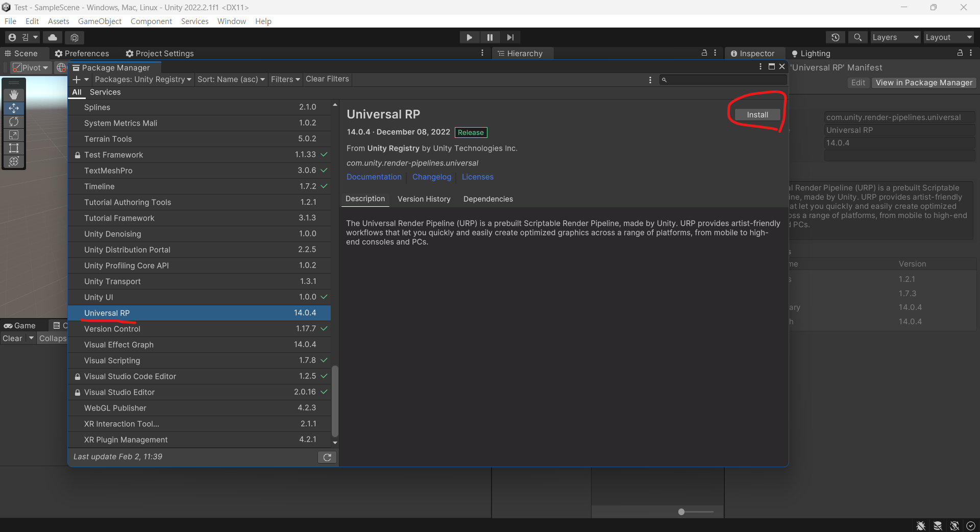Click the cache server status icon

[x=938, y=525]
